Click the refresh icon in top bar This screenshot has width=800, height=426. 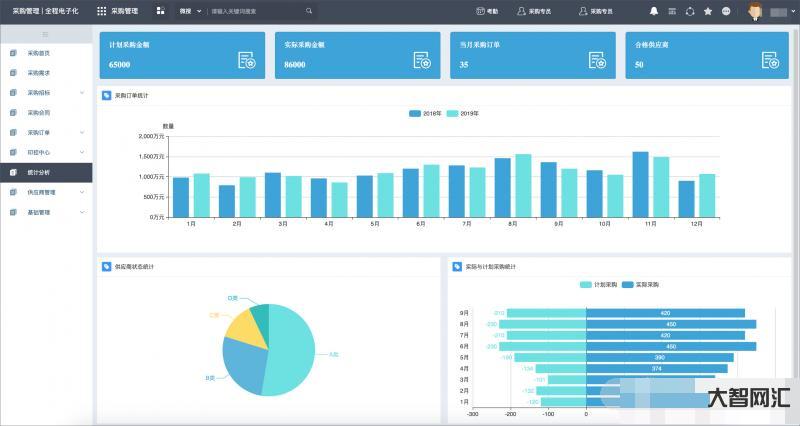(x=690, y=11)
